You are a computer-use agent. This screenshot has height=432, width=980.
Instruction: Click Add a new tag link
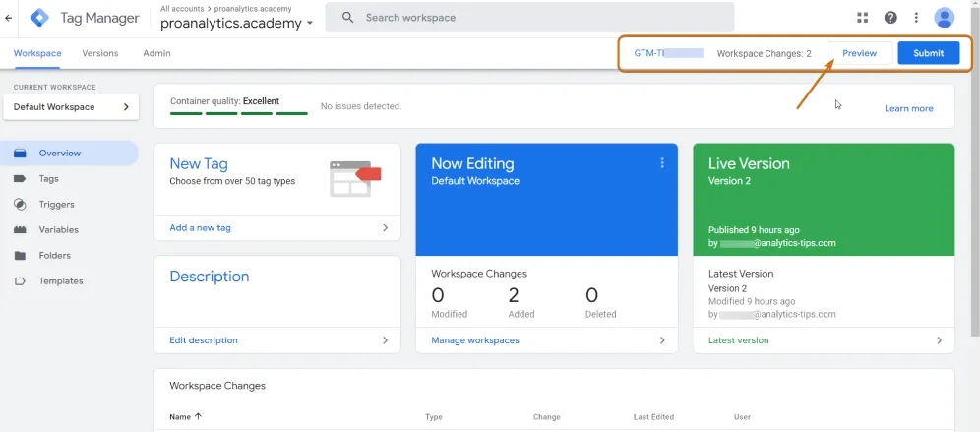(x=200, y=228)
